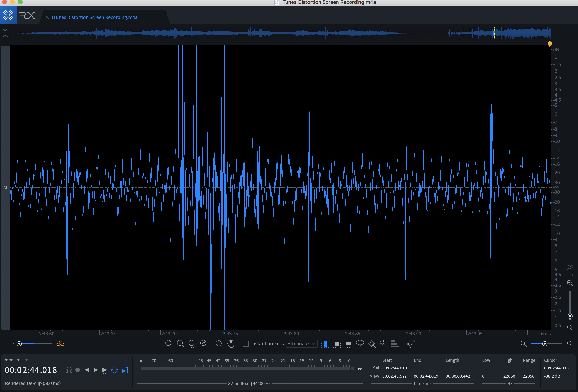This screenshot has width=578, height=392.
Task: Toggle loop playback button
Action: 114,370
